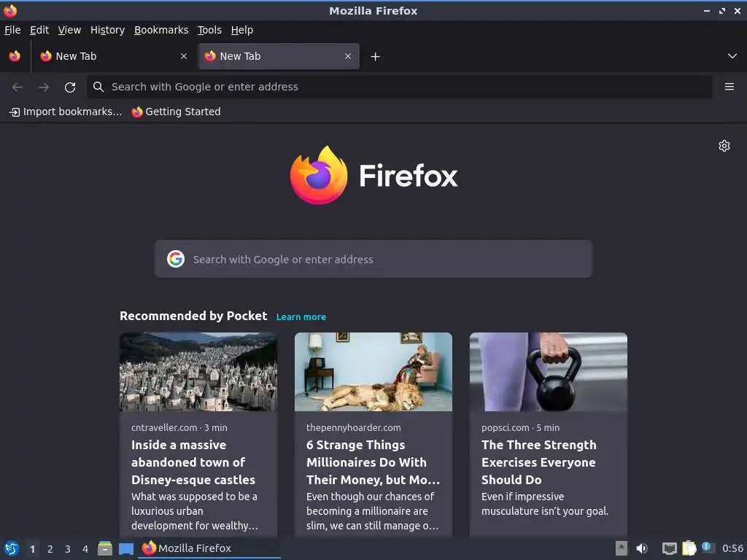Viewport: 747px width, 560px height.
Task: Click the taskbar clock 0:56
Action: coord(732,548)
